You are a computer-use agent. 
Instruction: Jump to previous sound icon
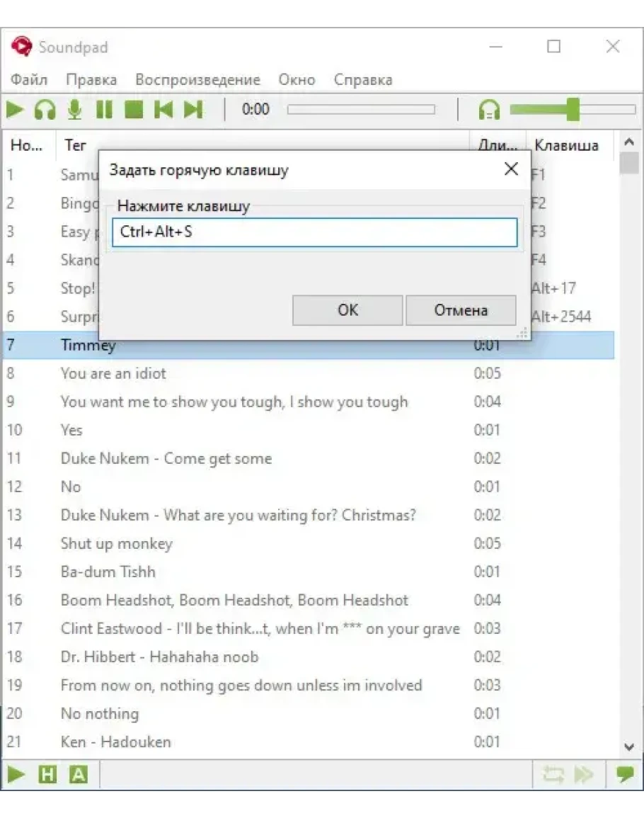coord(163,110)
